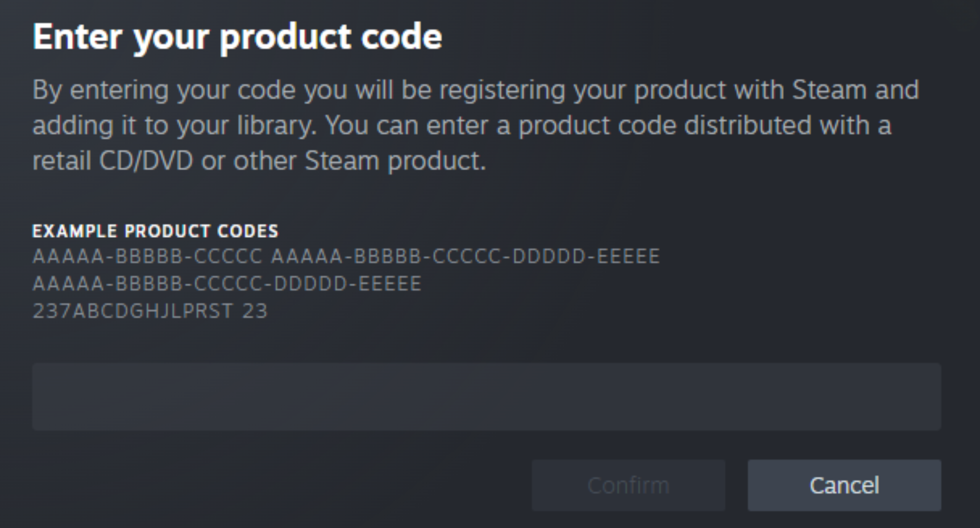Click the product code input field
Viewport: 980px width, 528px height.
487,396
